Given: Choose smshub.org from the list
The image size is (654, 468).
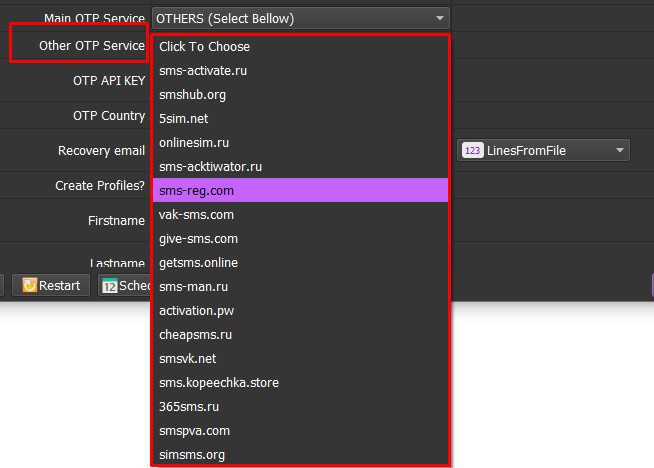Looking at the screenshot, I should click(301, 95).
